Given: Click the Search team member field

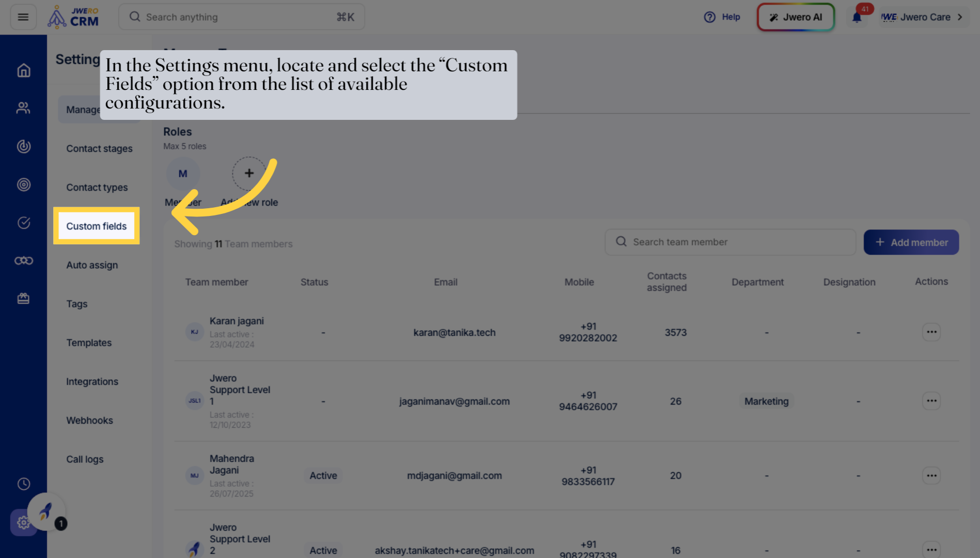Looking at the screenshot, I should [730, 242].
